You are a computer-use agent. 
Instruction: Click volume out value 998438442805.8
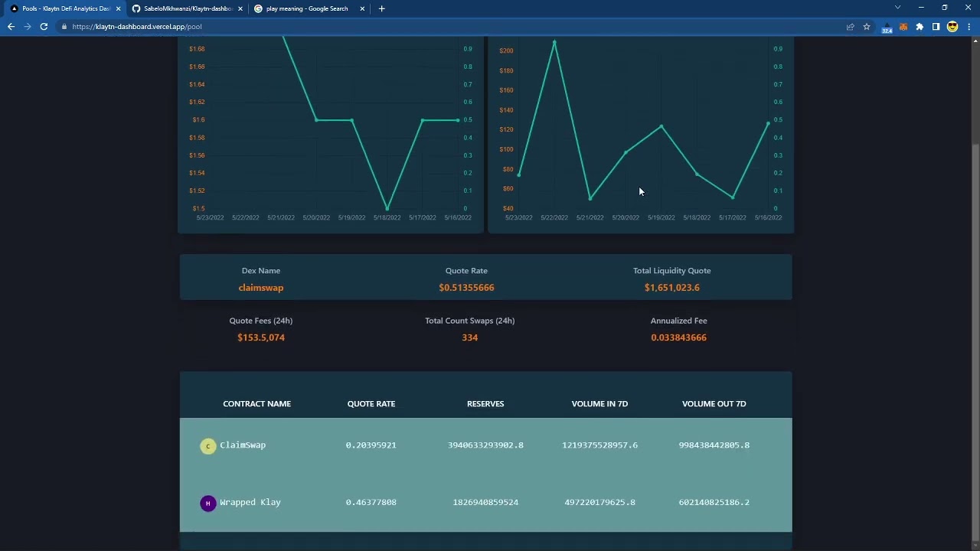pyautogui.click(x=714, y=445)
